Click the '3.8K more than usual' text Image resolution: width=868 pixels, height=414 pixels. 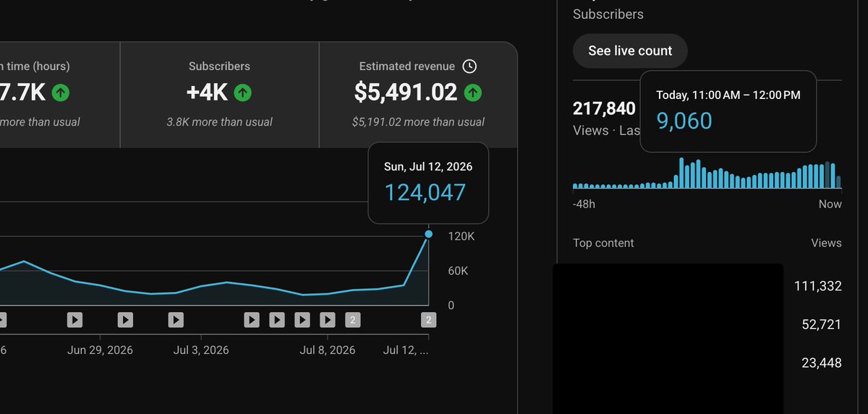click(219, 122)
